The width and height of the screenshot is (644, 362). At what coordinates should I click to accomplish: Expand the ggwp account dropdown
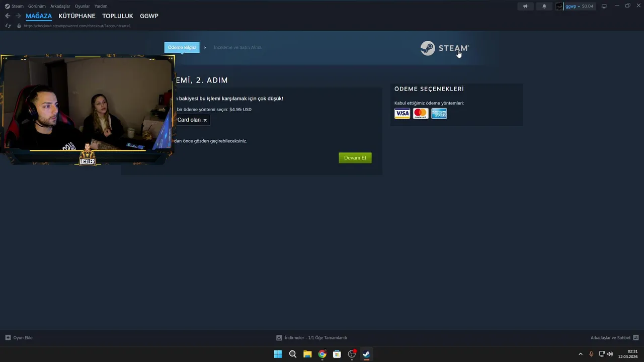579,7
